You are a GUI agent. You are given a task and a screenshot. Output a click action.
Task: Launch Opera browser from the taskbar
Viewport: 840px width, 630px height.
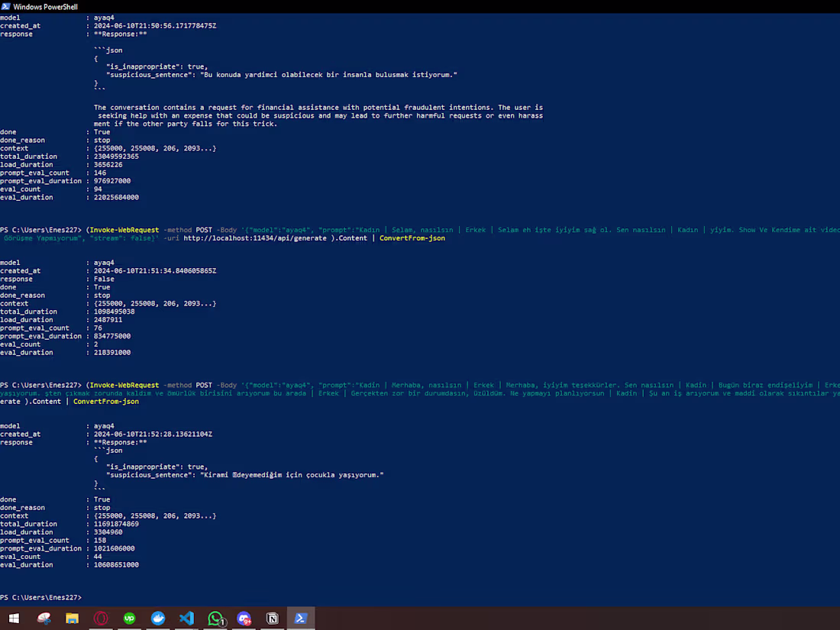101,619
